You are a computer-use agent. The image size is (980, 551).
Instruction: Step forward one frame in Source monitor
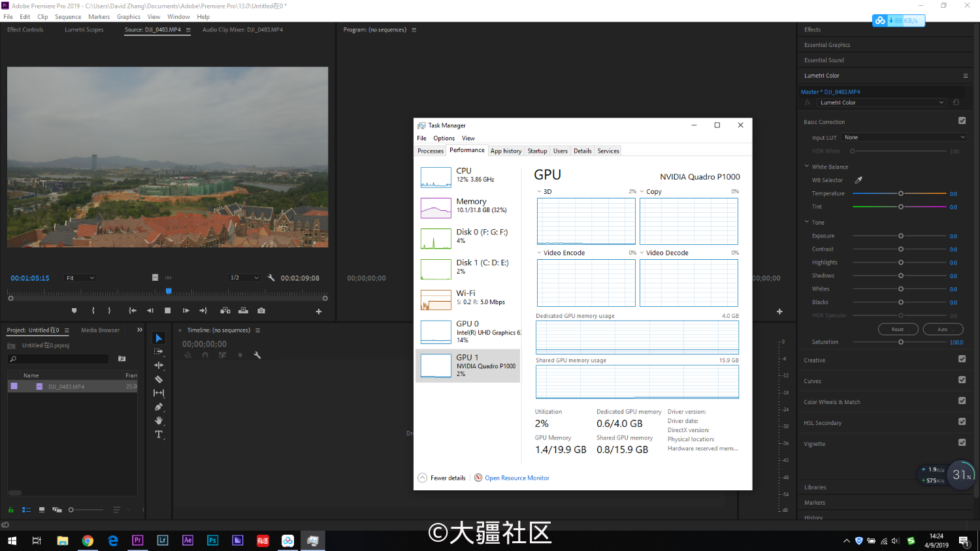point(186,311)
